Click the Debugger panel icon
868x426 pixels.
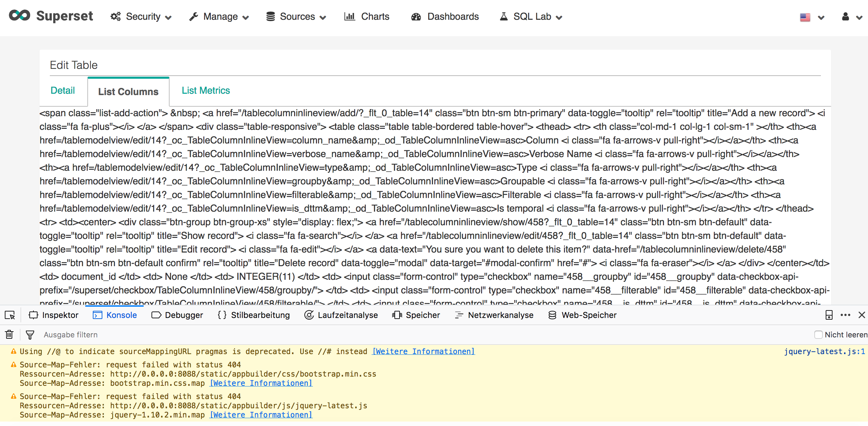click(156, 315)
